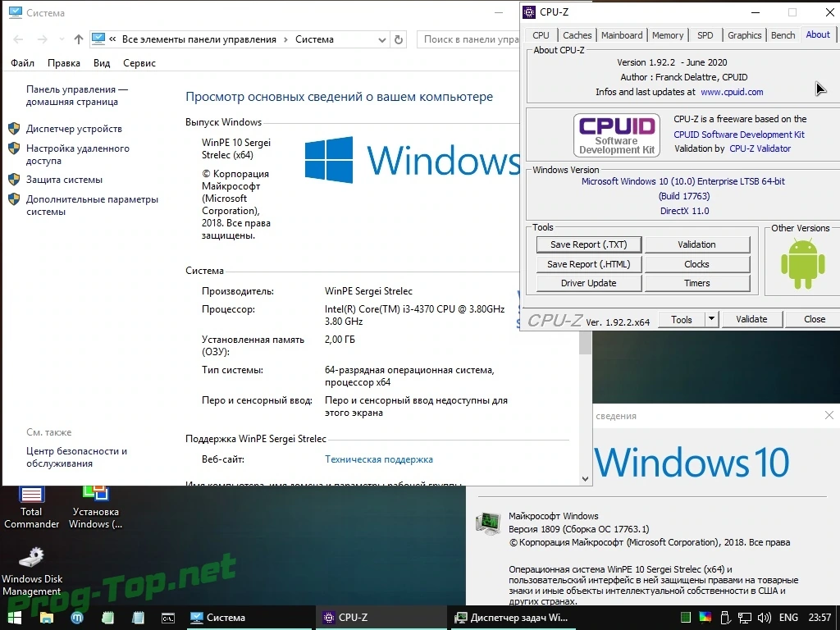840x630 pixels.
Task: Switch to SPD tab
Action: click(705, 34)
